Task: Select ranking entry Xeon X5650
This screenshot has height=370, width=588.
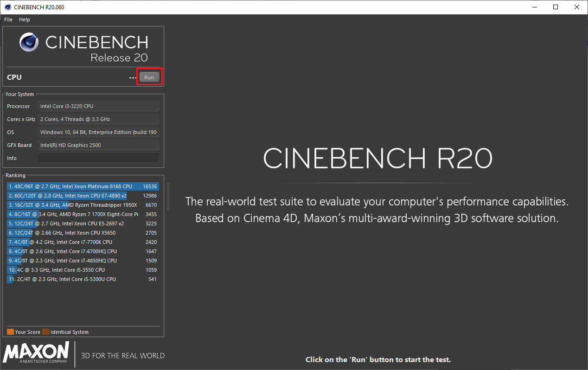Action: 83,233
